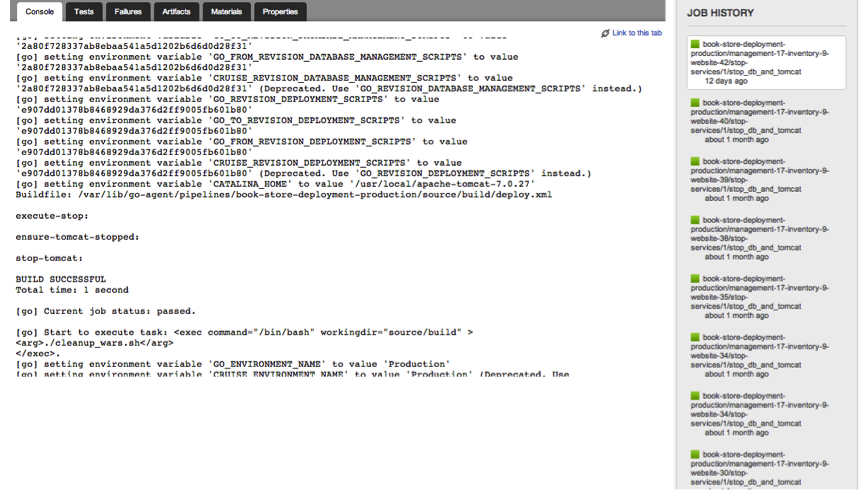Open job history entry from 12 days ago
The width and height of the screenshot is (865, 490).
760,62
